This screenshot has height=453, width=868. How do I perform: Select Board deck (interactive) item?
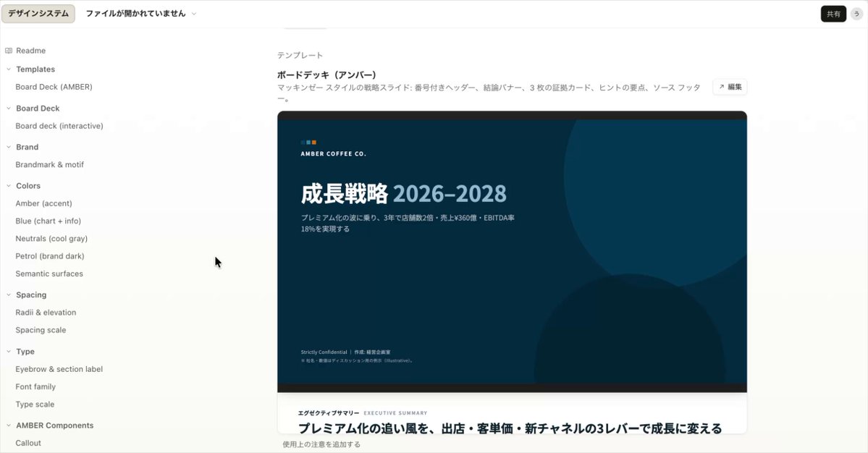tap(59, 126)
